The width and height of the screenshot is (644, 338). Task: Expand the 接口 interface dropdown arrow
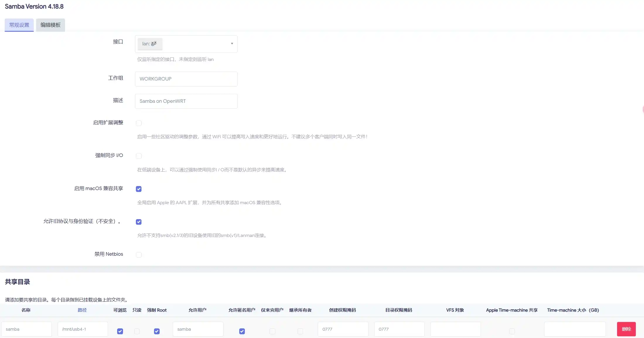232,44
